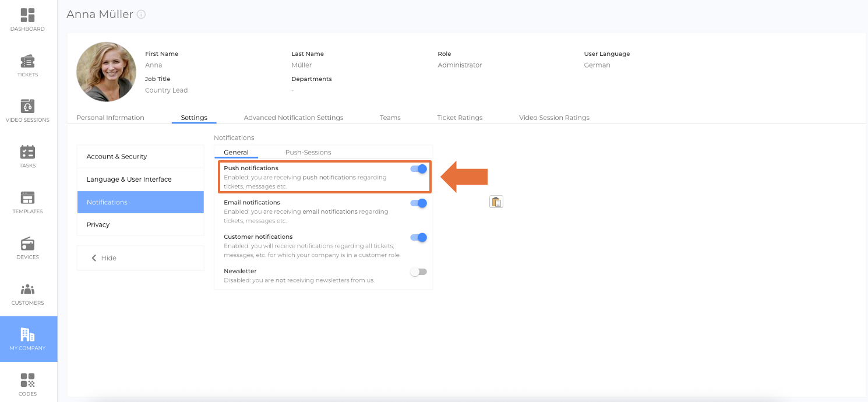The width and height of the screenshot is (868, 402).
Task: Click the Devices sidebar icon
Action: (x=27, y=244)
